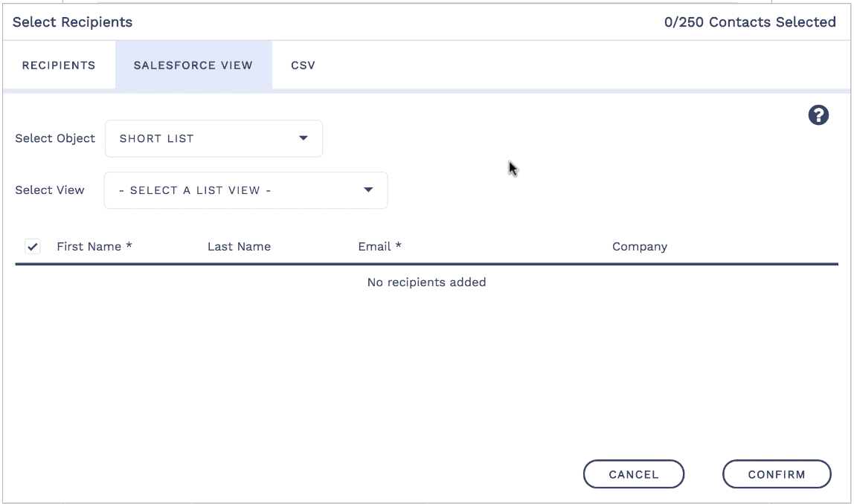
Task: Toggle the select-all checkbox in table header
Action: click(x=33, y=247)
